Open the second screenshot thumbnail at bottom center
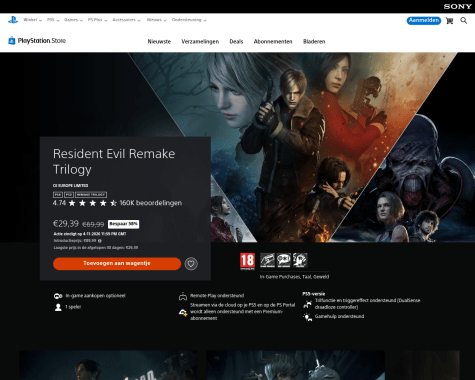 click(x=295, y=365)
